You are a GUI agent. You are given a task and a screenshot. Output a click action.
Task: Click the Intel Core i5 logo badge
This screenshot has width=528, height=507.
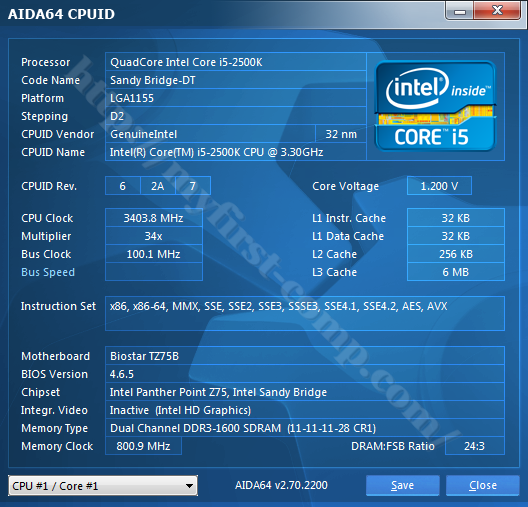click(x=435, y=106)
